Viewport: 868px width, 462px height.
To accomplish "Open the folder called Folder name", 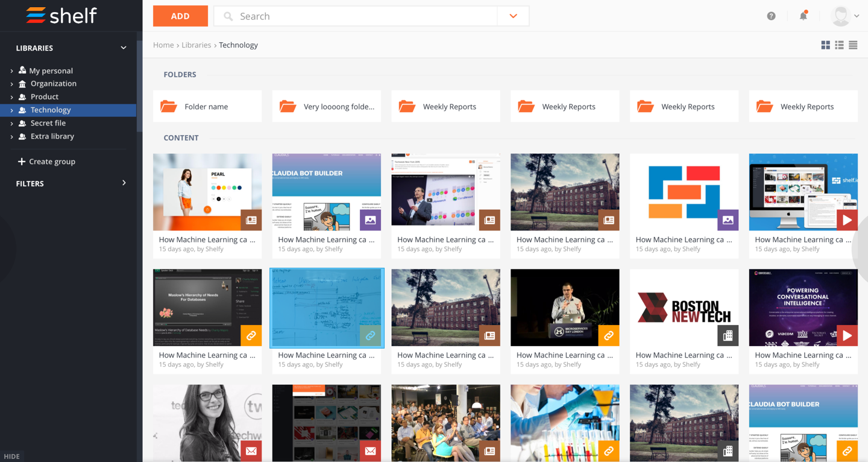I will pyautogui.click(x=207, y=106).
